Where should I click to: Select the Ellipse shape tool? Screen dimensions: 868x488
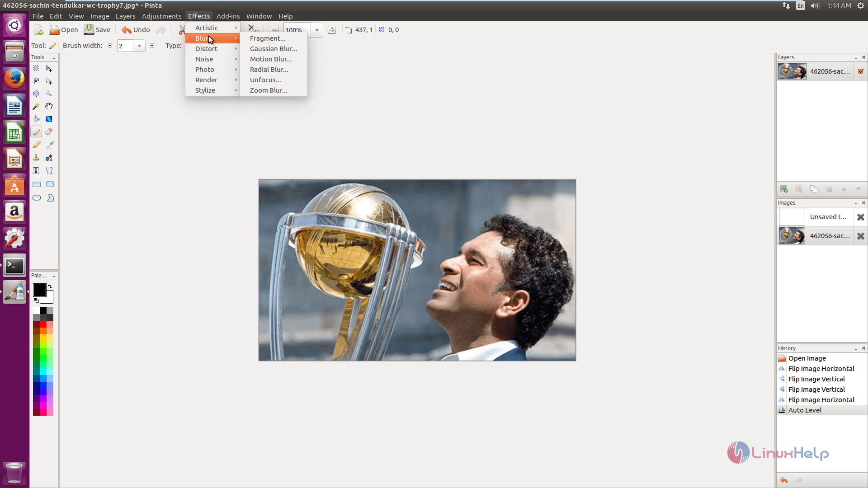tap(37, 198)
